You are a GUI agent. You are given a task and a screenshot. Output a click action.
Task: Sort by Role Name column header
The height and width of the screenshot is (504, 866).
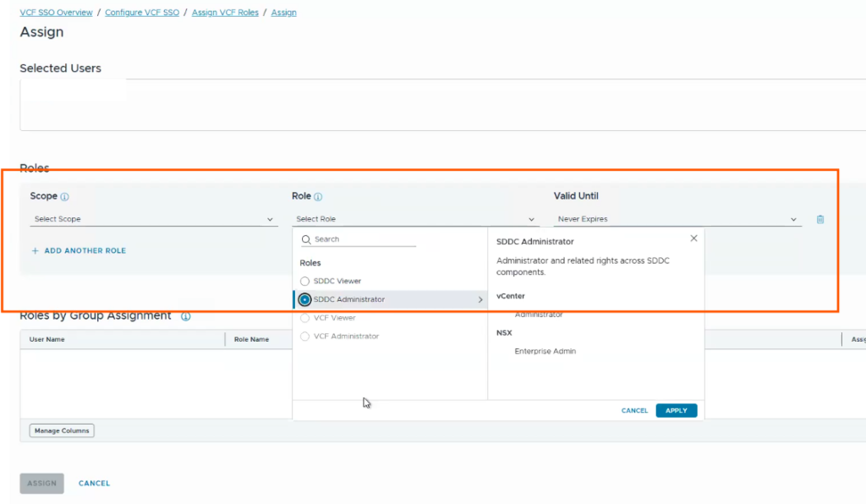(x=251, y=339)
